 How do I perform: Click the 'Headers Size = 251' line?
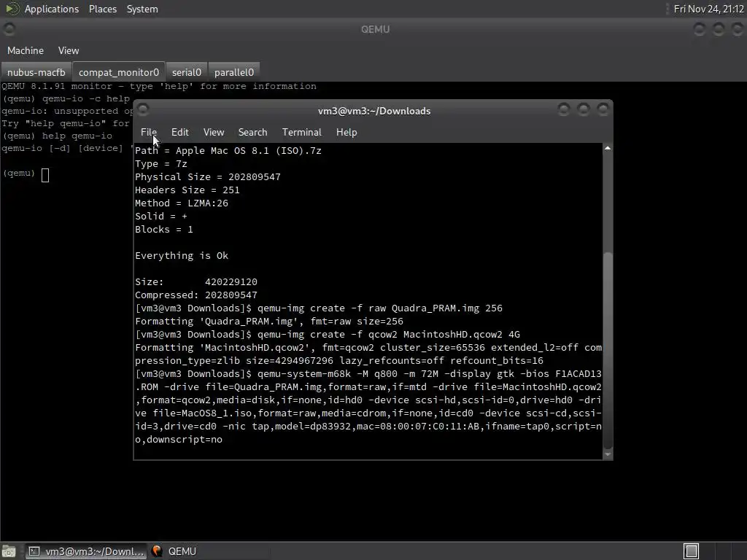[187, 190]
